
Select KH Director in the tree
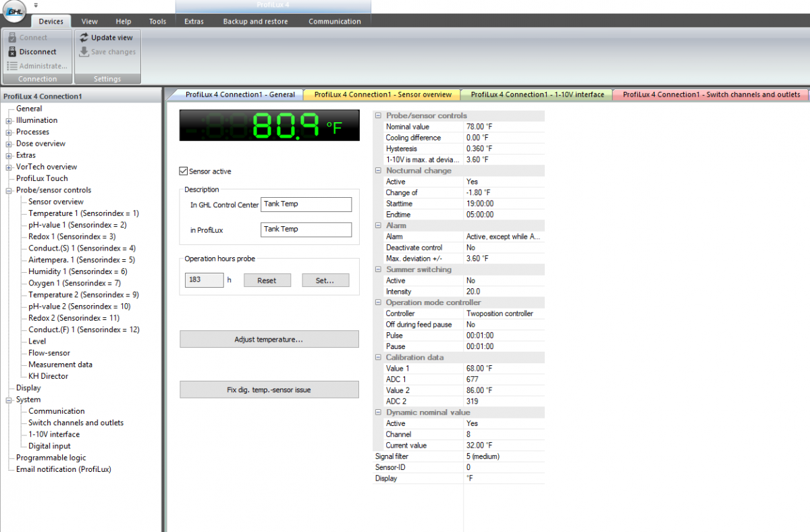click(x=49, y=377)
